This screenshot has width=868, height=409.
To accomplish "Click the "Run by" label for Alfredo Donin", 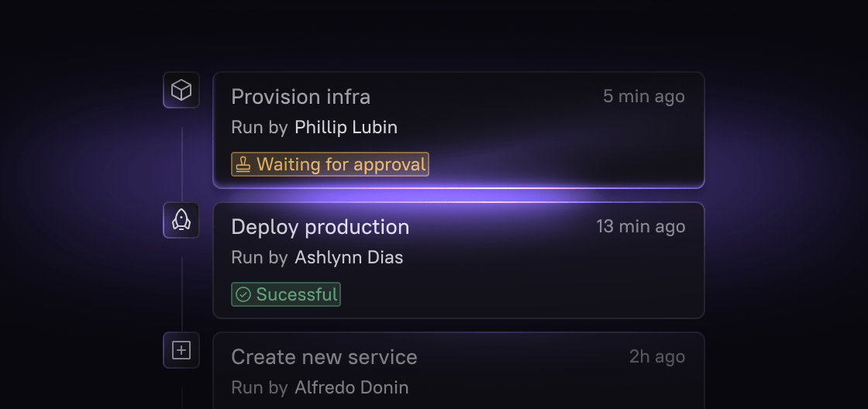I will [x=260, y=387].
